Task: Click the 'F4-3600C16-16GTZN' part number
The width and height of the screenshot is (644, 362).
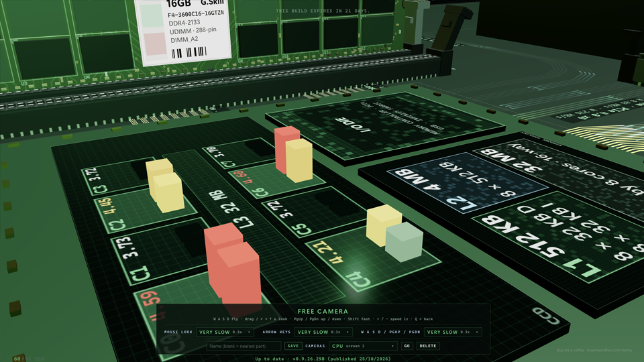Action: [x=195, y=14]
